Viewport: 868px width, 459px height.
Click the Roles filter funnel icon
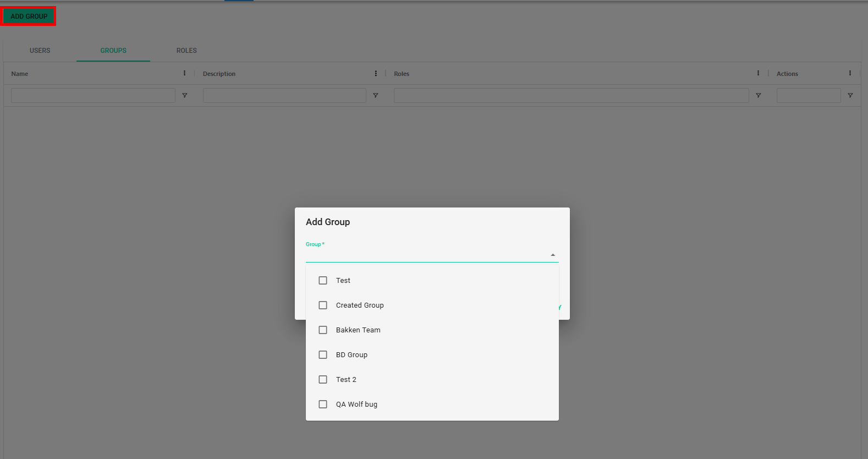[758, 96]
